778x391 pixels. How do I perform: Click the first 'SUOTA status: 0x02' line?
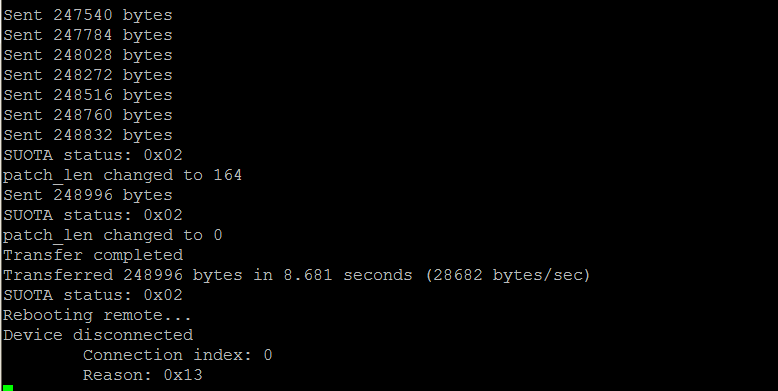[x=93, y=155]
